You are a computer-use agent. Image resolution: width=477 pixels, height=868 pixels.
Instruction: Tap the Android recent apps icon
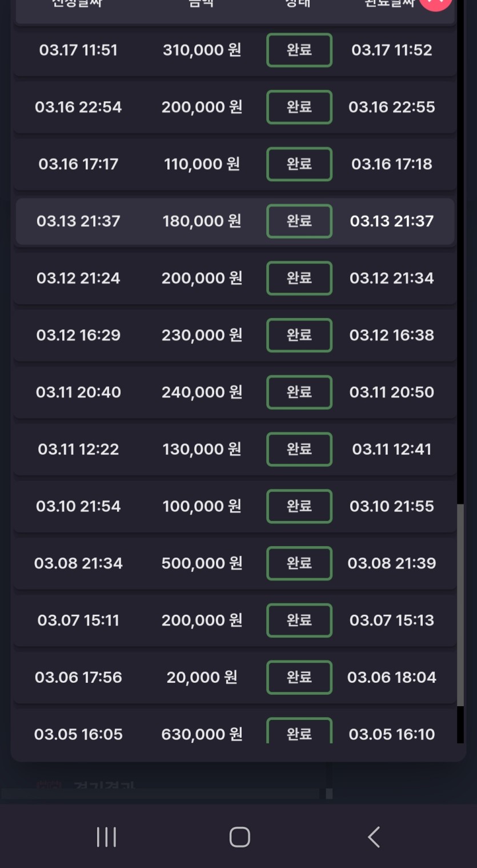coord(106,837)
